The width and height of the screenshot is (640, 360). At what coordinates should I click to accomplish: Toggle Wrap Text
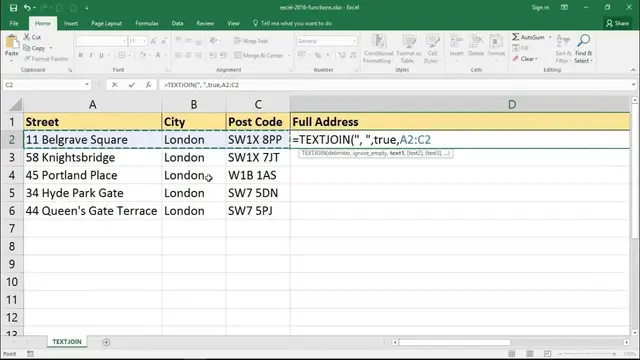[x=251, y=41]
